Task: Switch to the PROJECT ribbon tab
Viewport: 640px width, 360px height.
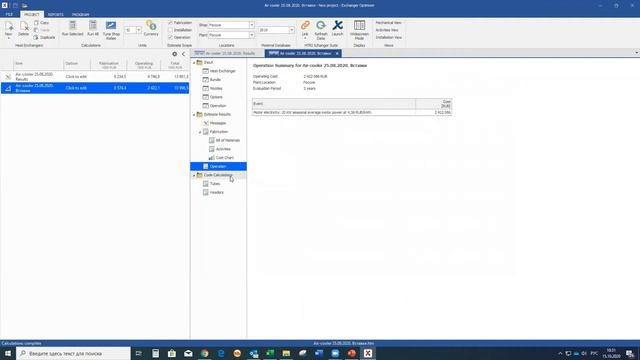Action: point(31,14)
